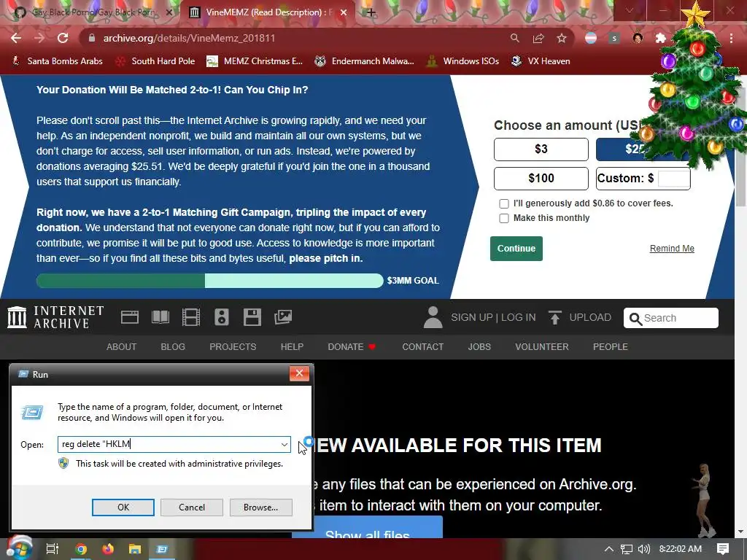The height and width of the screenshot is (560, 747).
Task: Open Internet Archive audio speaker icon
Action: [222, 317]
